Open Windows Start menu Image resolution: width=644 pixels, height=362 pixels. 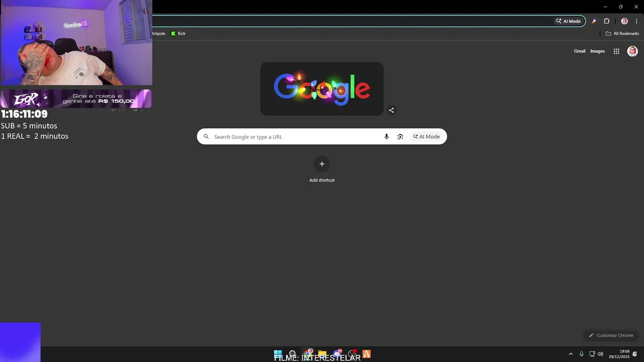(x=278, y=354)
